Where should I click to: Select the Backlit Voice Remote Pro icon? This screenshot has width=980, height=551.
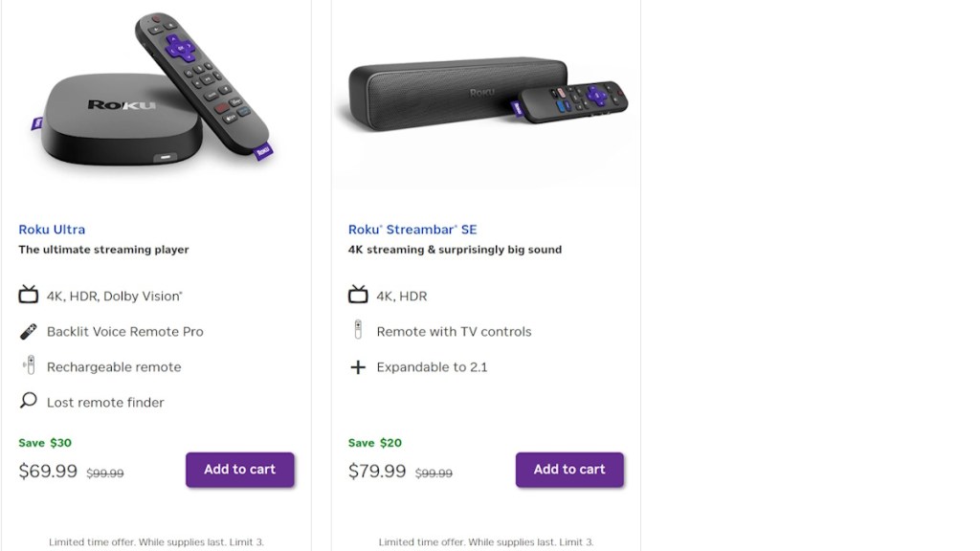28,331
